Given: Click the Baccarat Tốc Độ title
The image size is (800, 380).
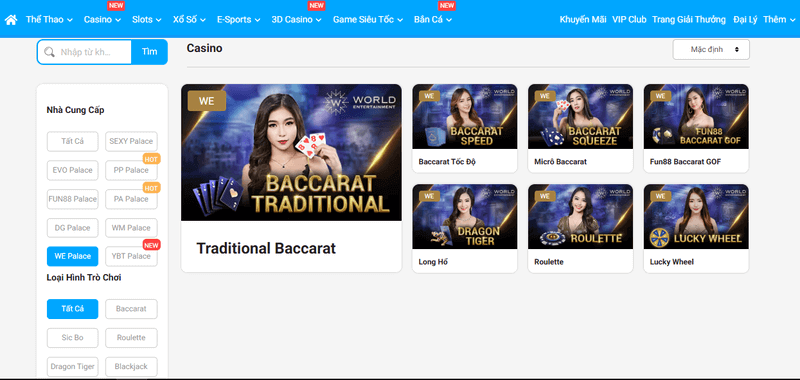Looking at the screenshot, I should (447, 162).
